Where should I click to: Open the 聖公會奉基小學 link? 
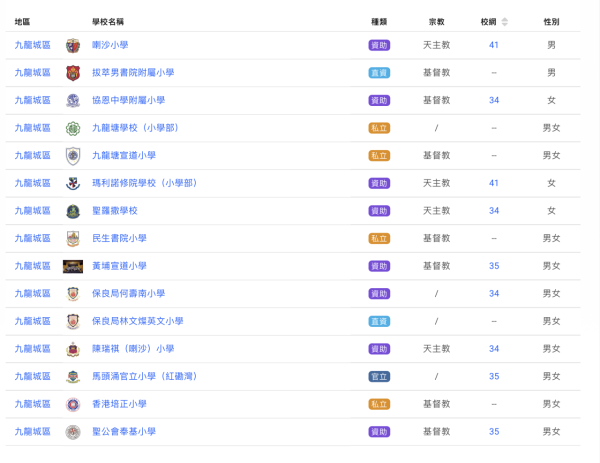124,432
